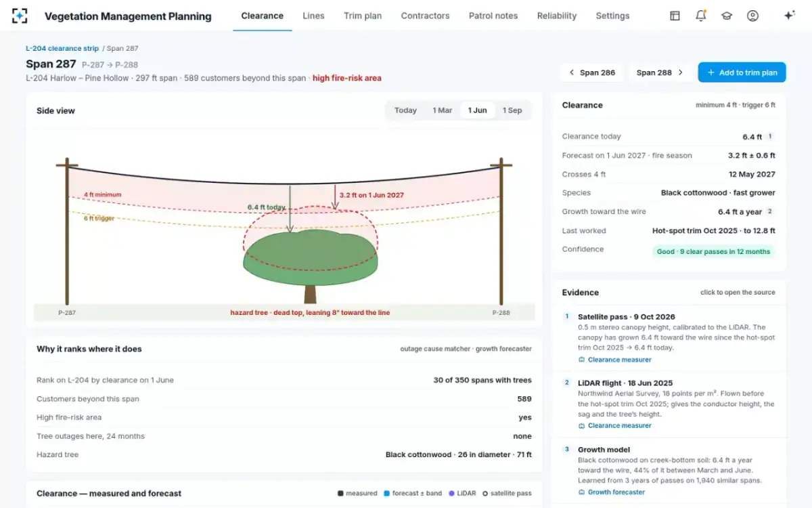Select the 1 Mar side-view date

click(442, 110)
